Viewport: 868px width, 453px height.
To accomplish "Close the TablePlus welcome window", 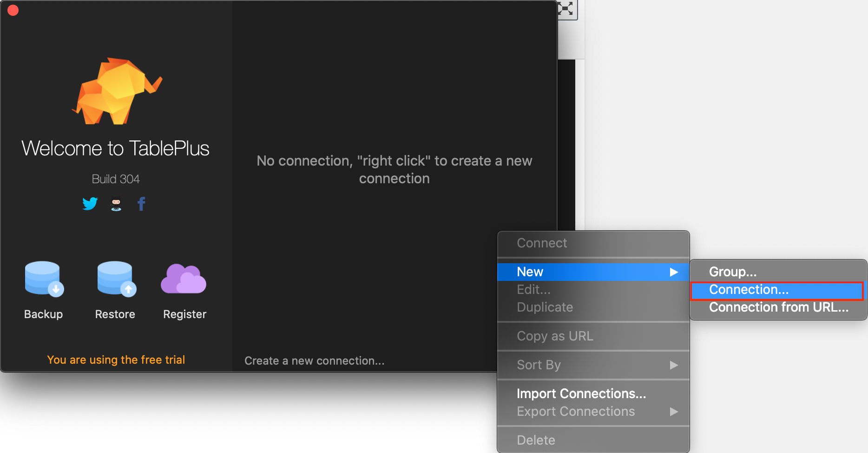I will (x=13, y=10).
